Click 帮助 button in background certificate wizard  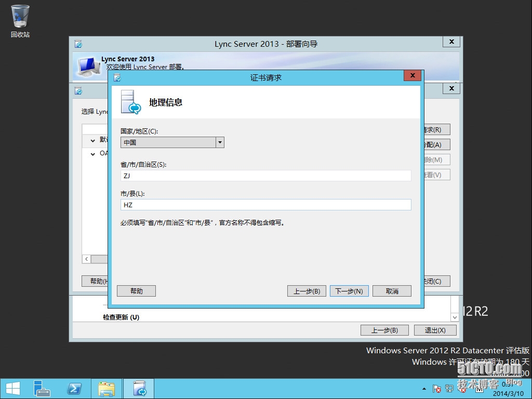95,281
